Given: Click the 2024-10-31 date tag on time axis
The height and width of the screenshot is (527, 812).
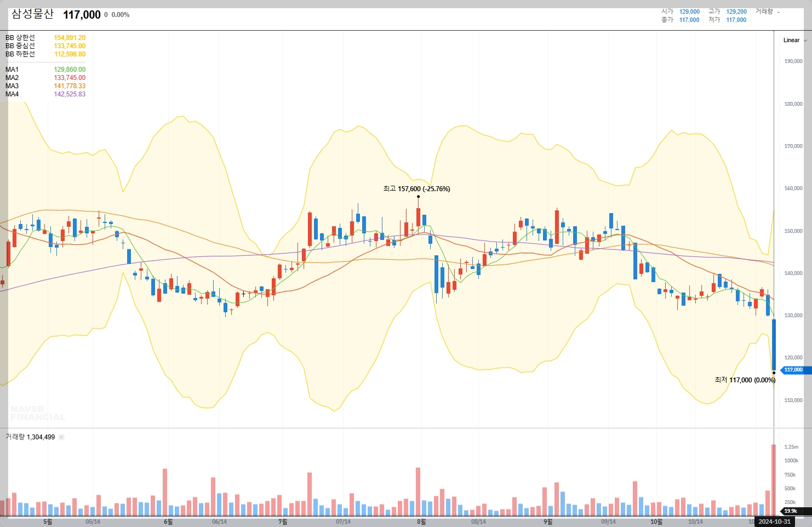Looking at the screenshot, I should 774,522.
